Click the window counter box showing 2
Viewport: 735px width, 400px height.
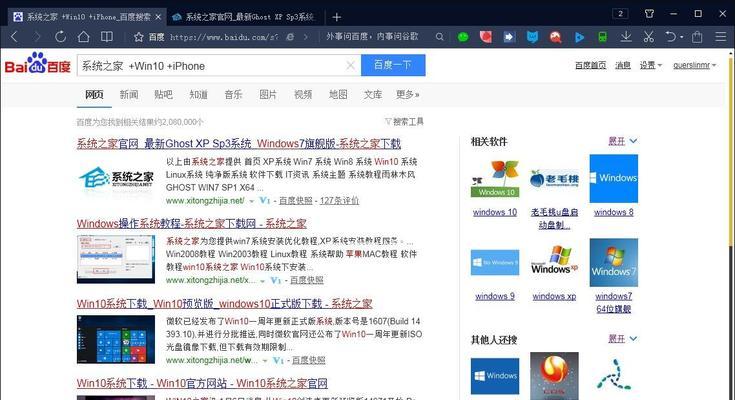(620, 13)
